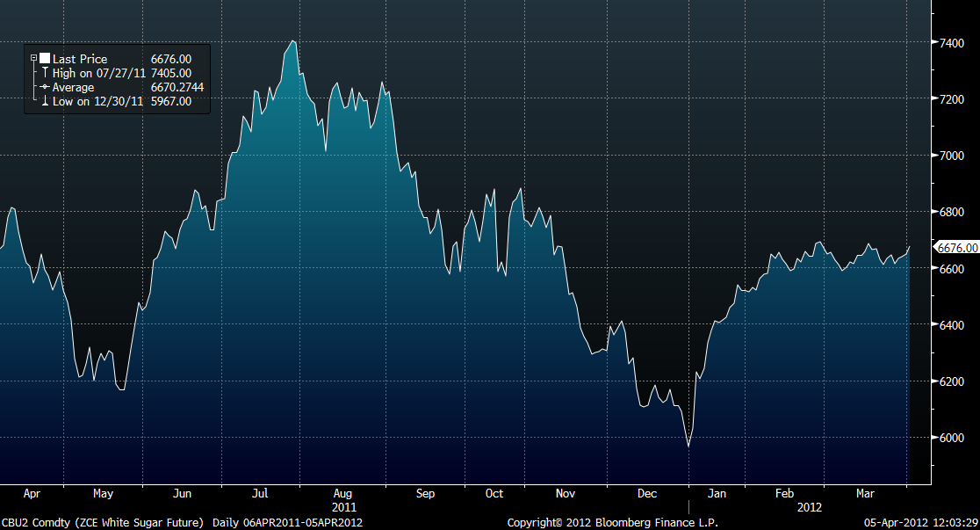Select the Average legend entry
The width and height of the screenshot is (980, 530).
pos(74,87)
